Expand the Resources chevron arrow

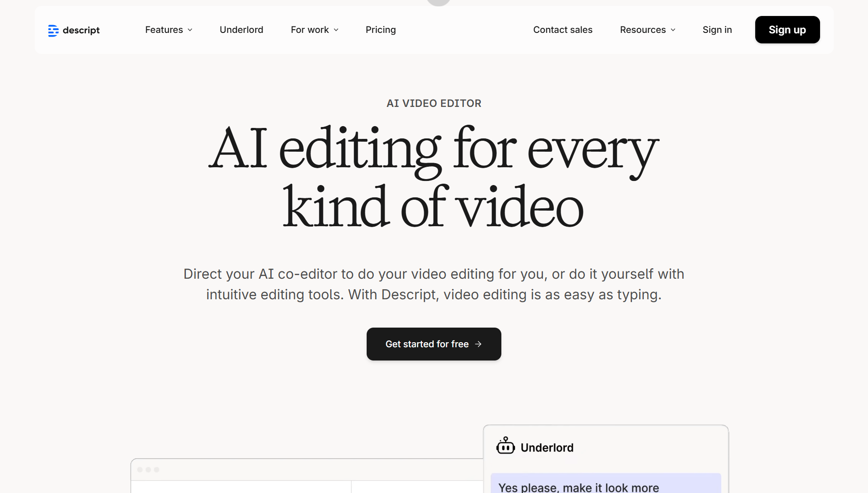tap(673, 30)
